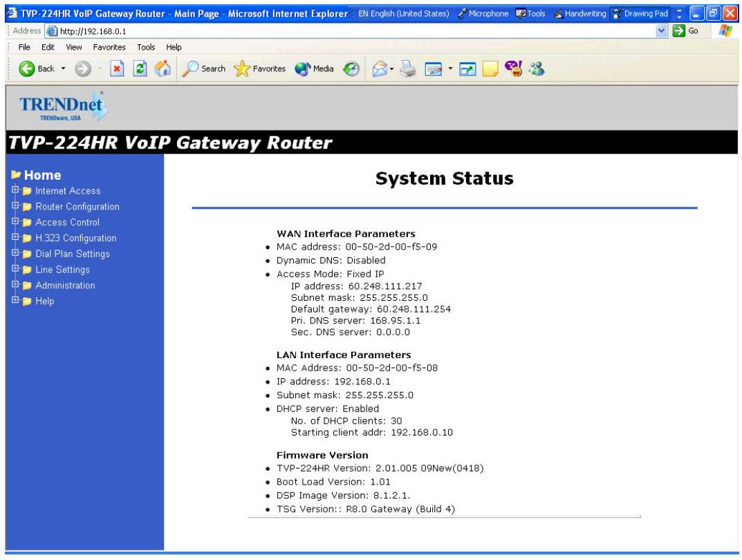The width and height of the screenshot is (742, 560).
Task: Click the Windows flag throbber icon
Action: [x=725, y=31]
